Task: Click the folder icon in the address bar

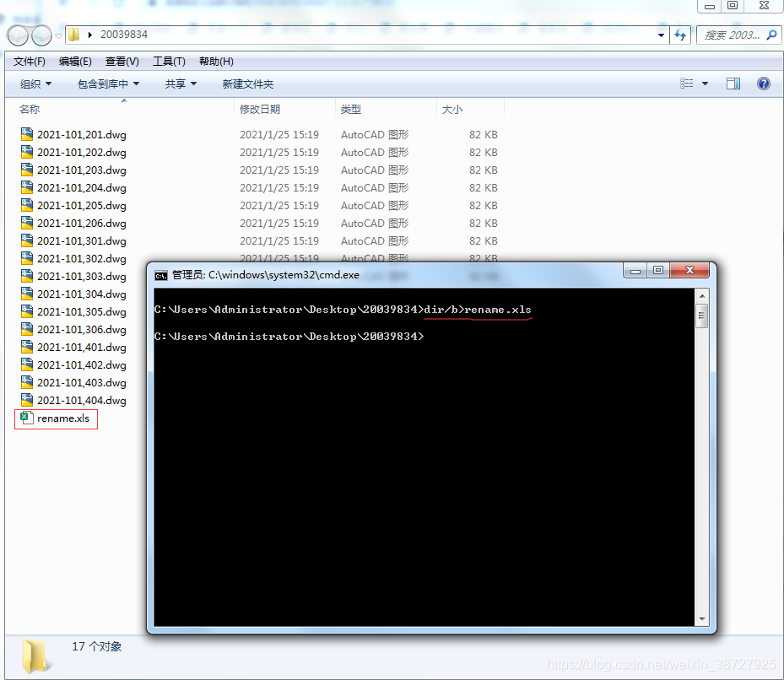Action: click(x=74, y=35)
